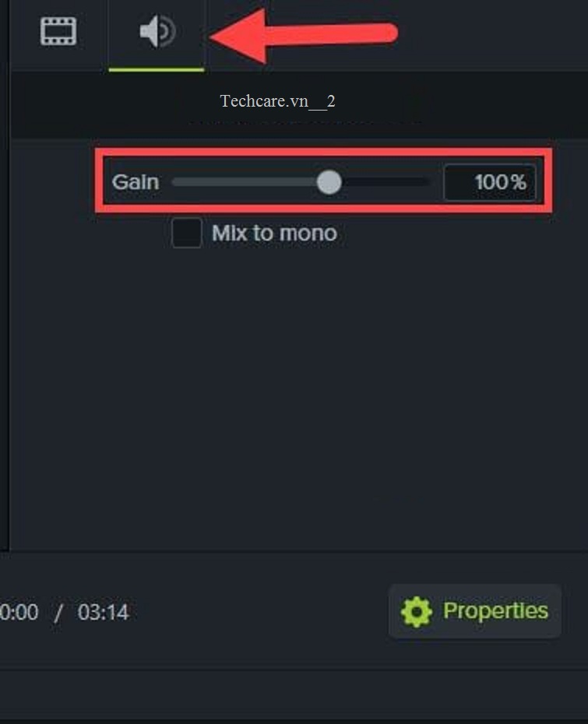Enable the Mix to mono checkbox
This screenshot has width=588, height=724.
pos(187,233)
